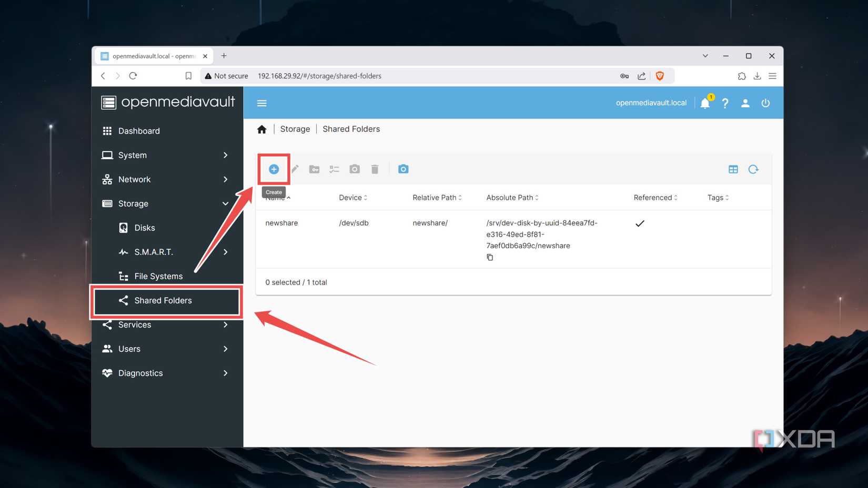The height and width of the screenshot is (488, 868).
Task: Open Dashboard in the sidebar
Action: [167, 131]
